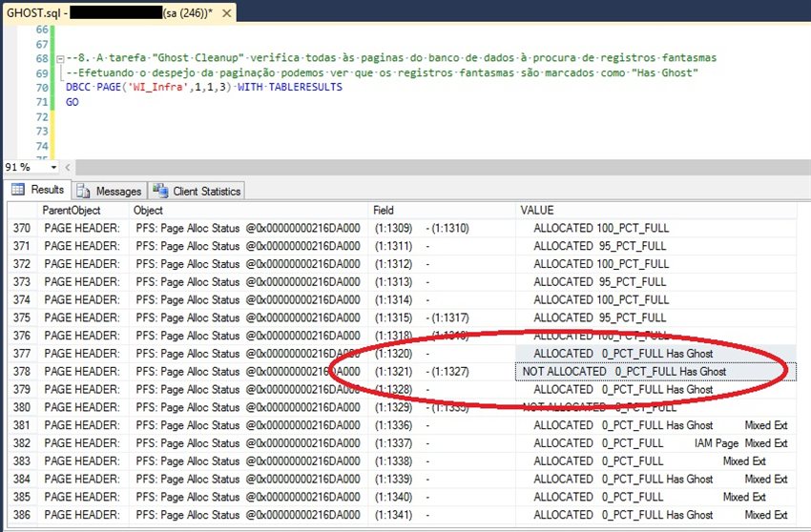Image resolution: width=811 pixels, height=532 pixels.
Task: Select the GHOST.sql document tab
Action: (x=119, y=13)
